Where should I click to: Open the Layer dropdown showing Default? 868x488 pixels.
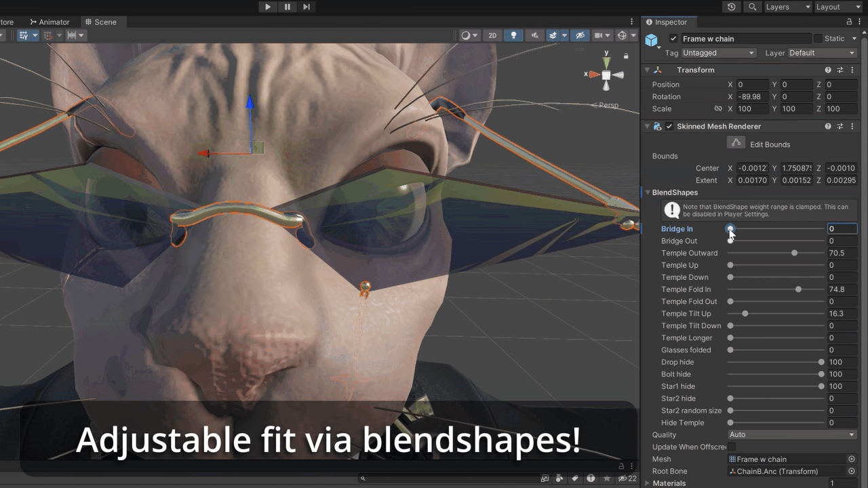[x=823, y=53]
